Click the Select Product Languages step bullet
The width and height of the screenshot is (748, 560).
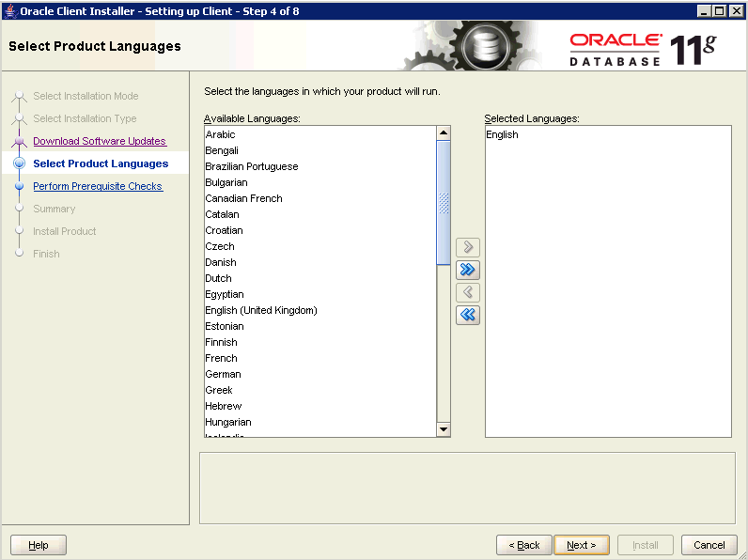click(x=20, y=164)
